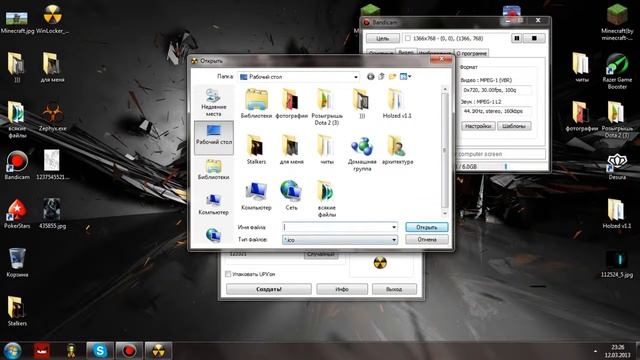640x360 pixels.
Task: Select the WinLocker desktop icon
Action: pos(52,19)
